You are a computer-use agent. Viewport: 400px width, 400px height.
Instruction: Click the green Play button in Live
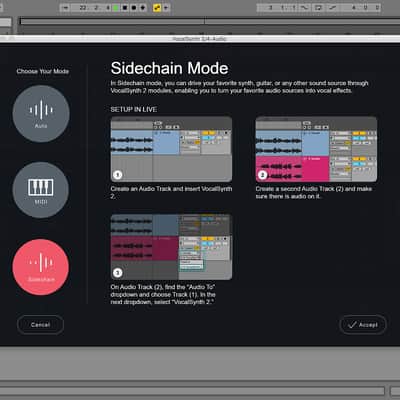coord(116,8)
